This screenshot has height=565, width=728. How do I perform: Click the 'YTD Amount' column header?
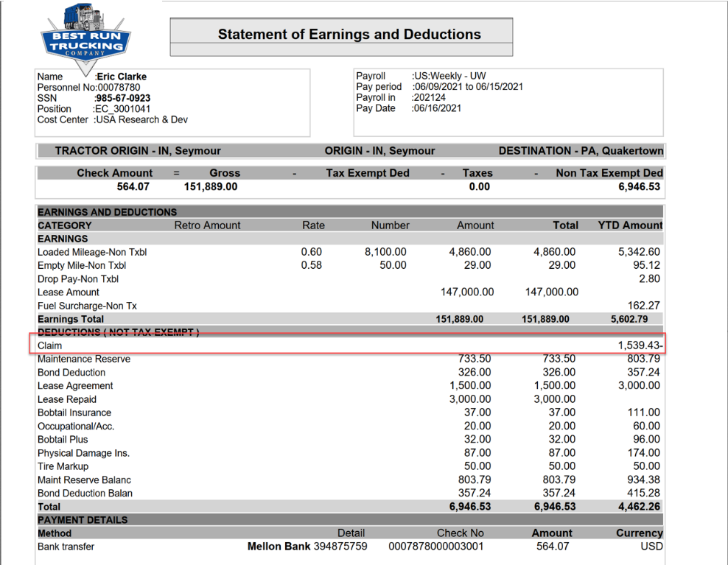click(630, 225)
